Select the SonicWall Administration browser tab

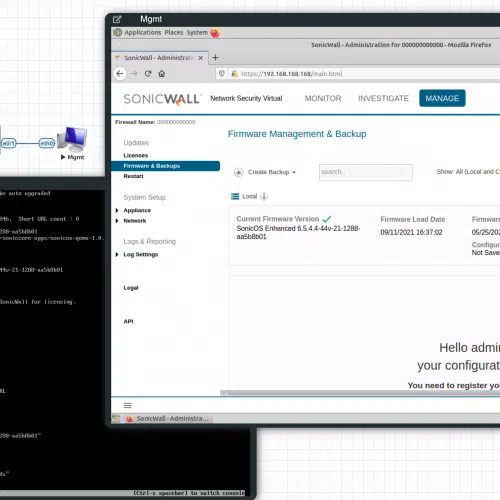coord(158,58)
